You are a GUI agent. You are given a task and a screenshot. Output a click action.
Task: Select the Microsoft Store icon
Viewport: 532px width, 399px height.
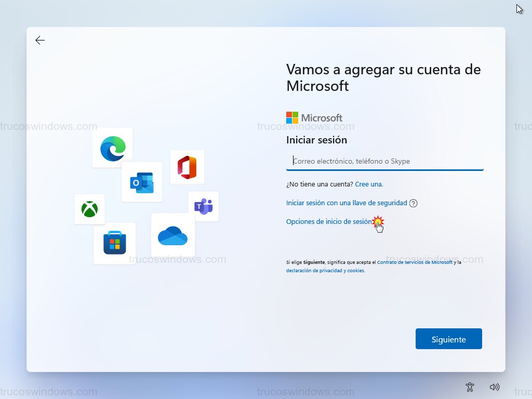(x=114, y=243)
